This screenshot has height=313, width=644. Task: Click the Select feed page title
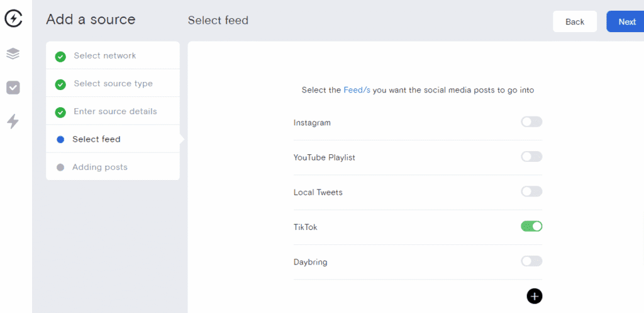(x=218, y=20)
